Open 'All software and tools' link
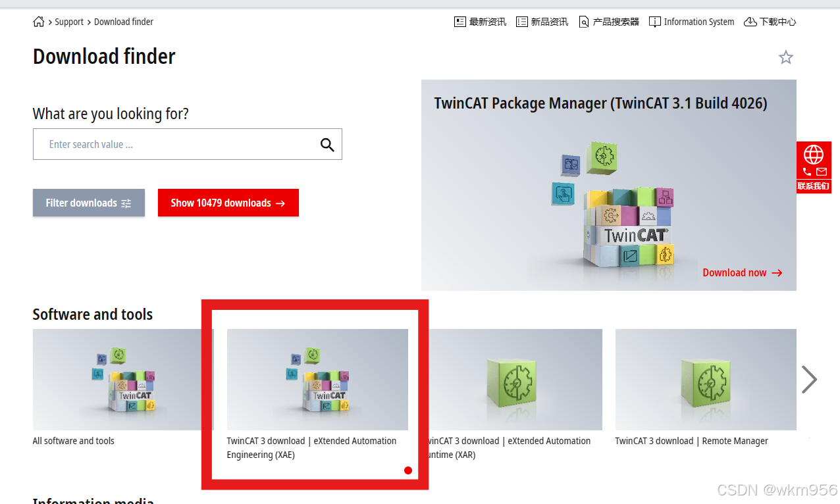 click(74, 441)
